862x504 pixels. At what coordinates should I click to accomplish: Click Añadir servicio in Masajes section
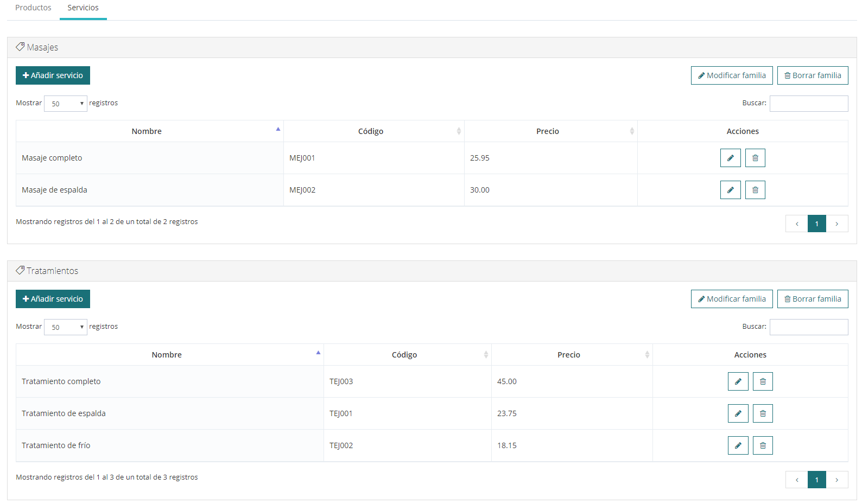point(53,75)
